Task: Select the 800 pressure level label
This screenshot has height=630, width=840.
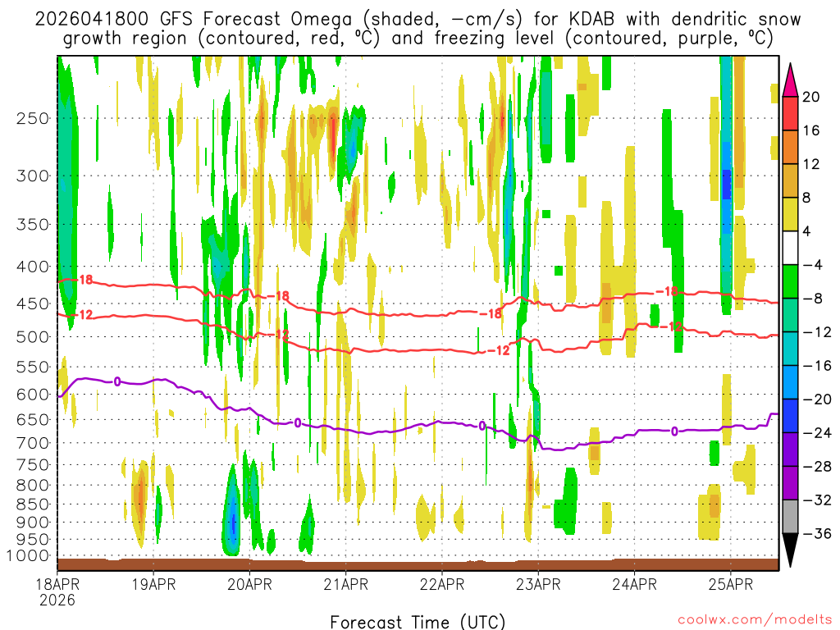Action: (x=33, y=486)
